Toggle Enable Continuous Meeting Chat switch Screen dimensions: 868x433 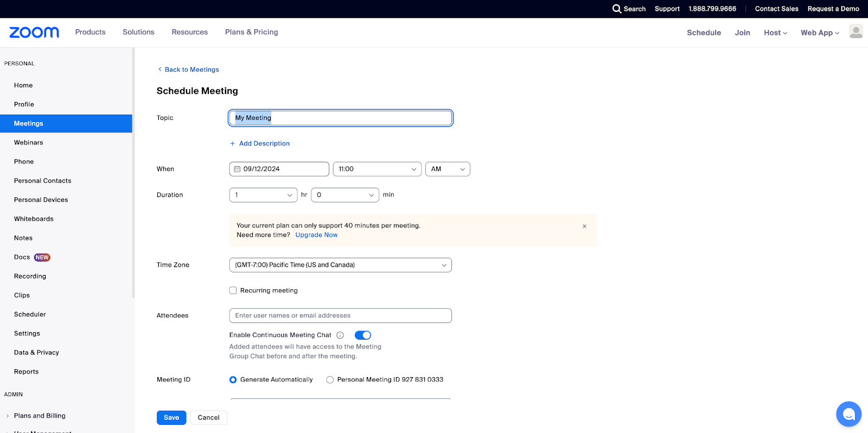click(x=363, y=335)
